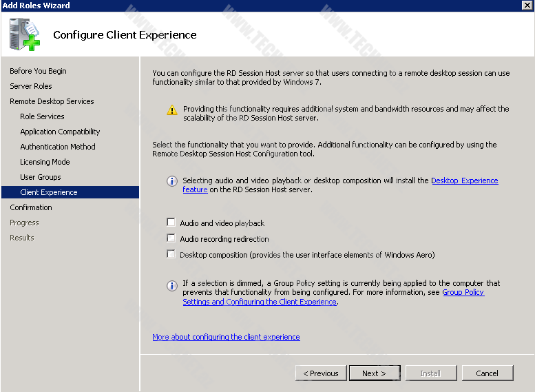The width and height of the screenshot is (535, 392).
Task: Open Remote Desktop Services step
Action: 52,101
